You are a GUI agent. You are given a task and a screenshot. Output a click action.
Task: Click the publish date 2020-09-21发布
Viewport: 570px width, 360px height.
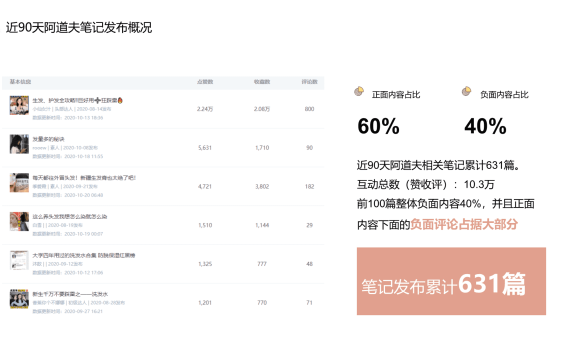[80, 187]
